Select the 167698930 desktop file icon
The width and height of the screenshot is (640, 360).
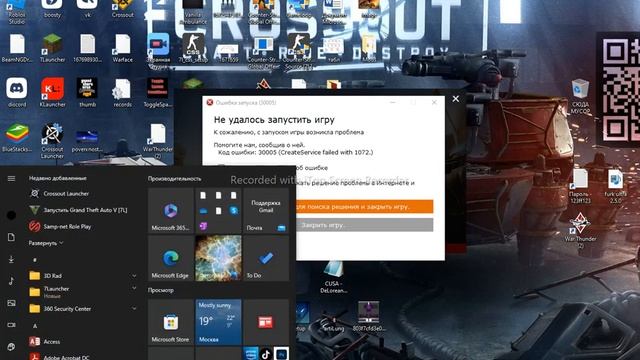pyautogui.click(x=87, y=48)
